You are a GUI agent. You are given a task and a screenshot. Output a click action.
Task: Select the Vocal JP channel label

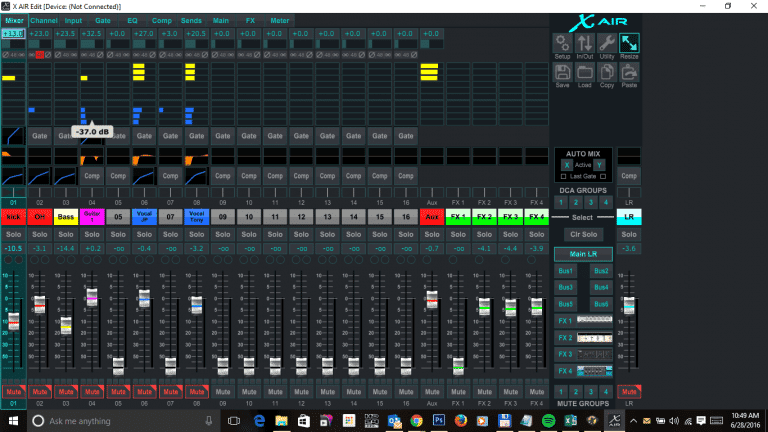(x=144, y=216)
